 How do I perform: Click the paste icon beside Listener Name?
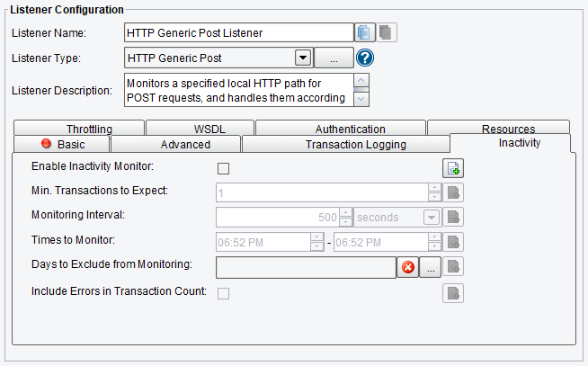coord(386,32)
